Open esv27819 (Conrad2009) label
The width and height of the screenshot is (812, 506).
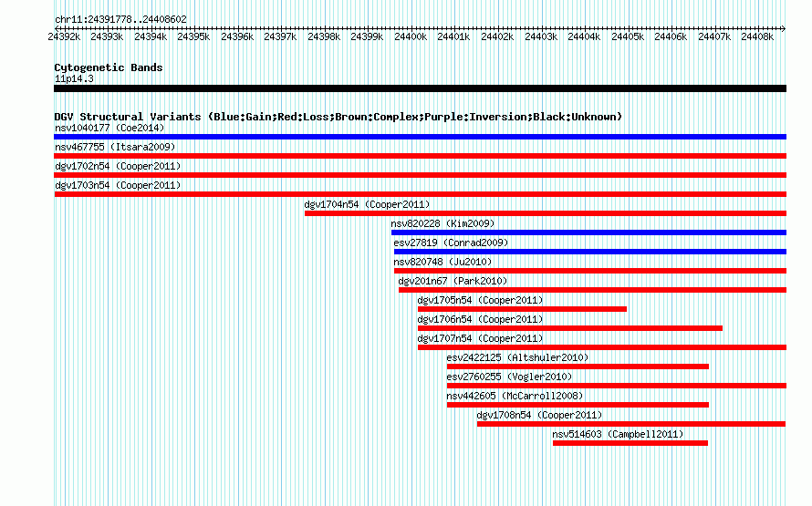[451, 243]
